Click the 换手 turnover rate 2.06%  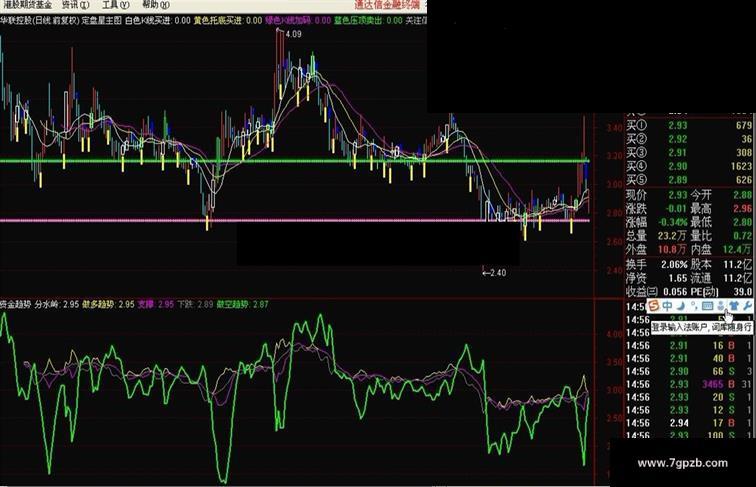point(674,264)
